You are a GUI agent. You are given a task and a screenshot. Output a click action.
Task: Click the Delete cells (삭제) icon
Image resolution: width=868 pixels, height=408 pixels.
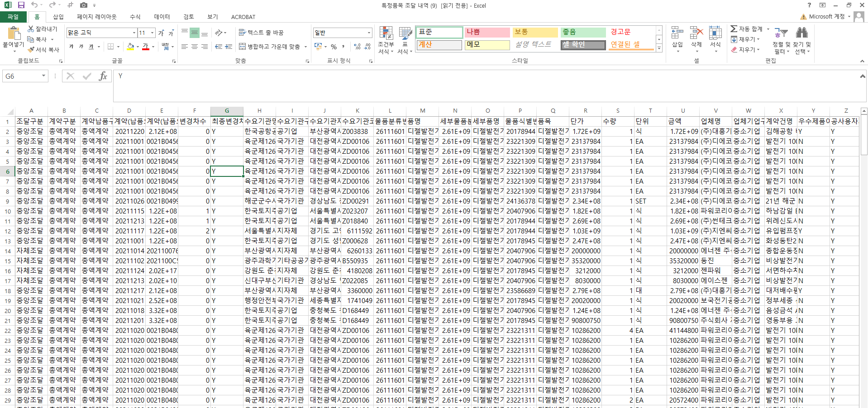pos(696,33)
